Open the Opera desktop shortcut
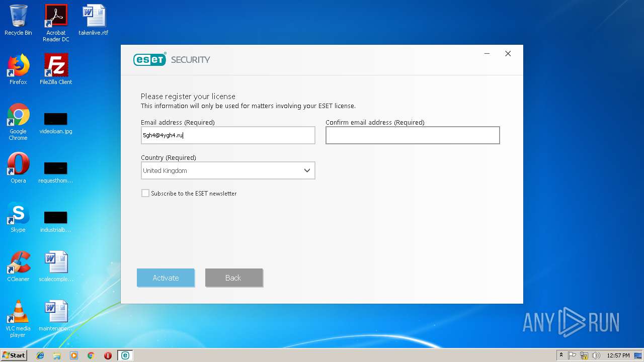The height and width of the screenshot is (362, 644). coord(18,168)
